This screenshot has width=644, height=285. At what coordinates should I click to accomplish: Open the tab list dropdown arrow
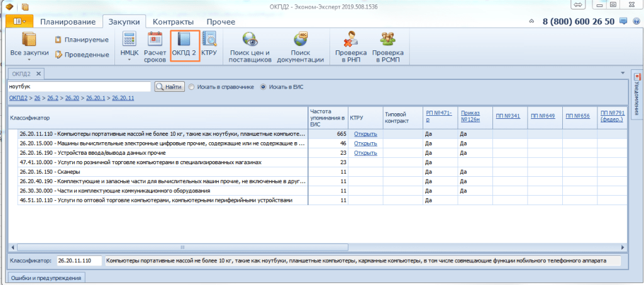click(x=624, y=73)
